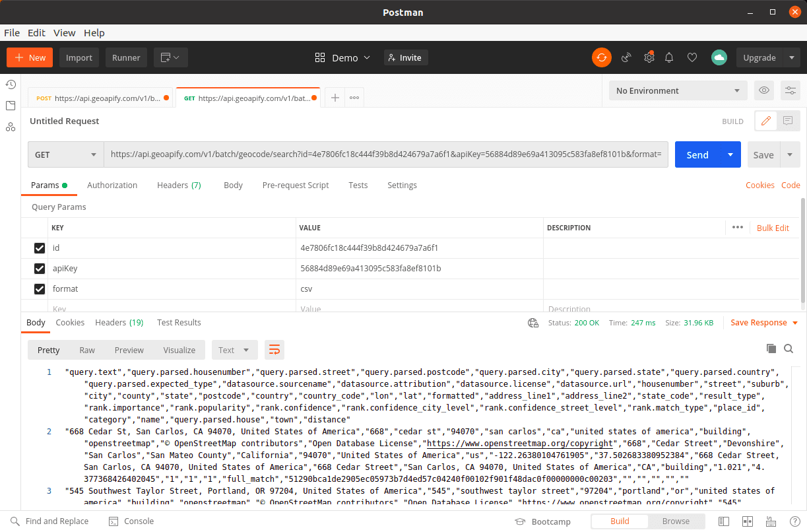This screenshot has width=807, height=532.
Task: Open the user avatar cloud icon
Action: 719,57
